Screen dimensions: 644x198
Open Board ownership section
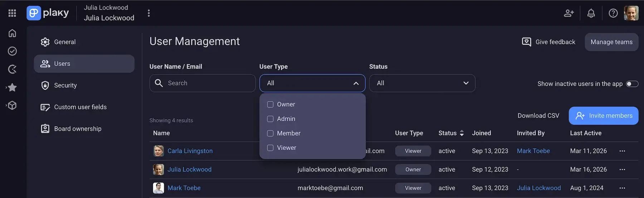coord(84,129)
